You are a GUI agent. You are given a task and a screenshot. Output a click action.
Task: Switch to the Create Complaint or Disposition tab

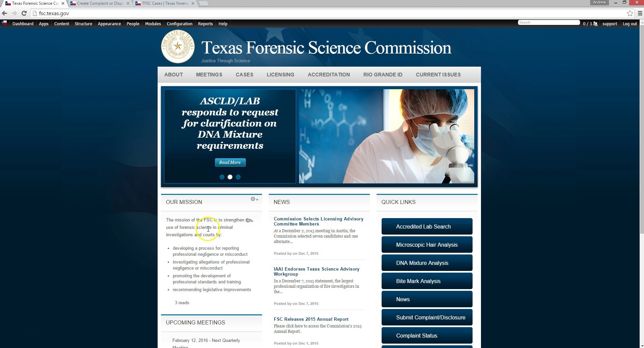[x=100, y=3]
